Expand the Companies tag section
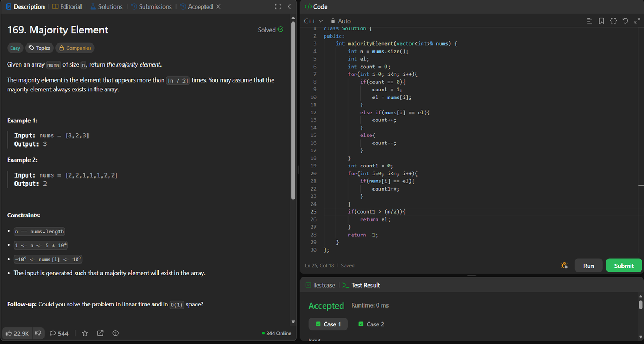Screen dimensions: 644x344 (x=75, y=48)
